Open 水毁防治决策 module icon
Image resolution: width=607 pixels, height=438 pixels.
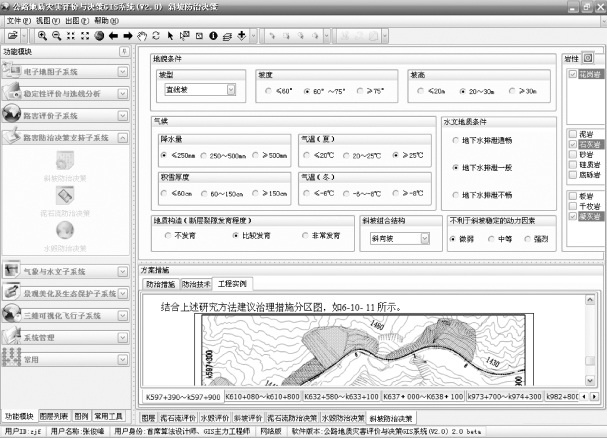click(65, 230)
